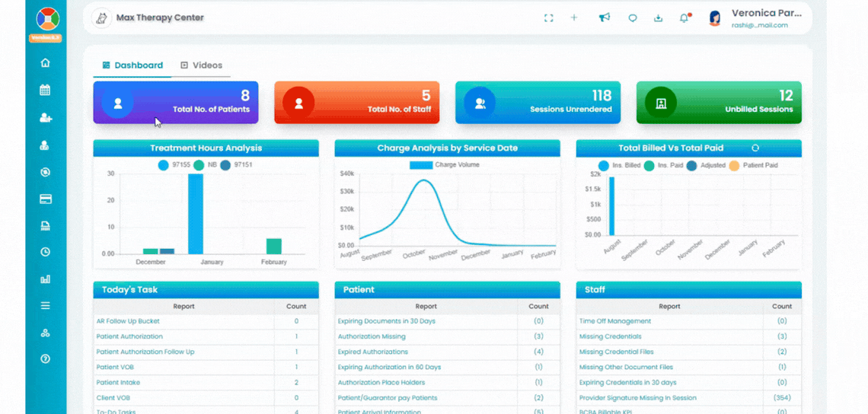Open Missing Other Document Files report
868x414 pixels.
click(626, 367)
